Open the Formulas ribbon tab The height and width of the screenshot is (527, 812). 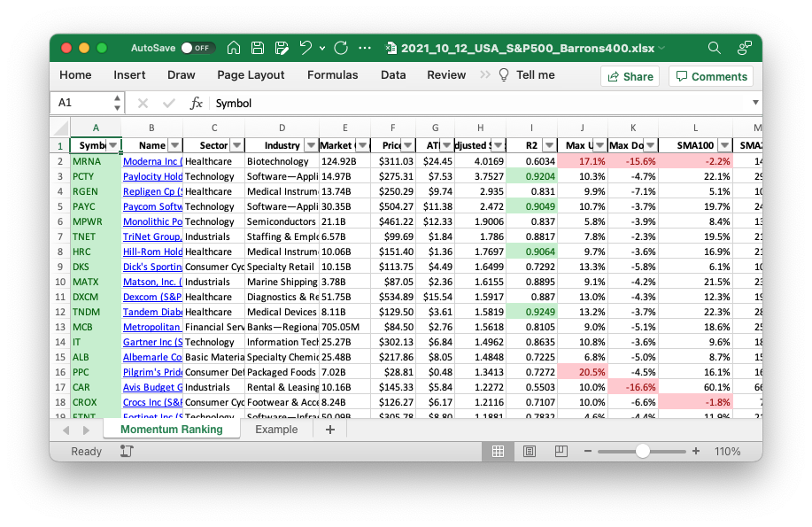click(x=332, y=75)
